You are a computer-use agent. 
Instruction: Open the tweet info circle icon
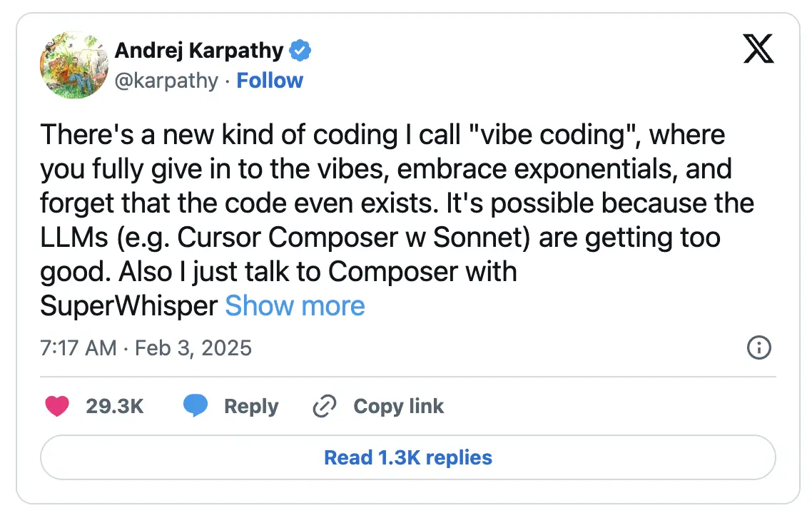click(758, 347)
